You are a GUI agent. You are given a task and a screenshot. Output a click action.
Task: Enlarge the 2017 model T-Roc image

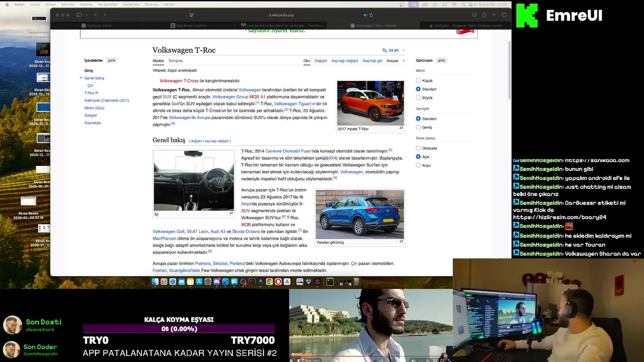pos(401,128)
